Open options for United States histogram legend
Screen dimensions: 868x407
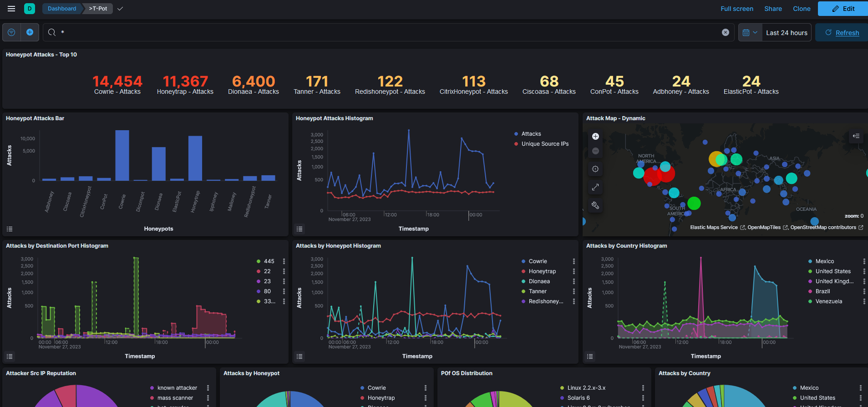(x=864, y=271)
